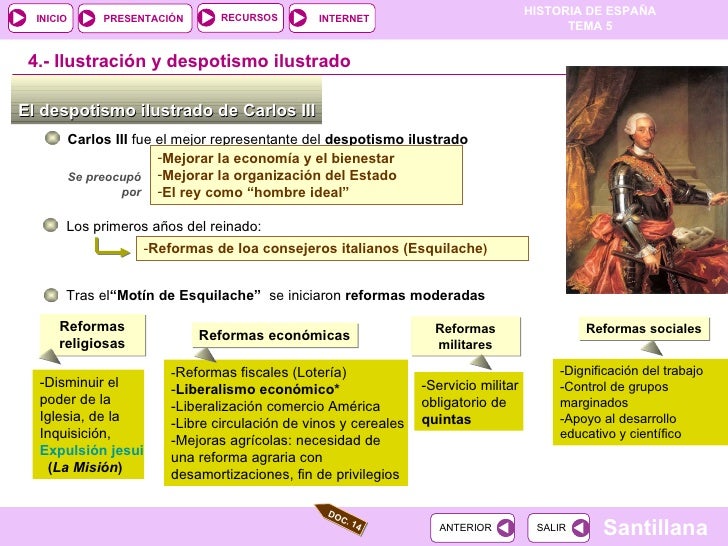Click the green Expulsión jesui link text
This screenshot has width=728, height=546.
(91, 450)
